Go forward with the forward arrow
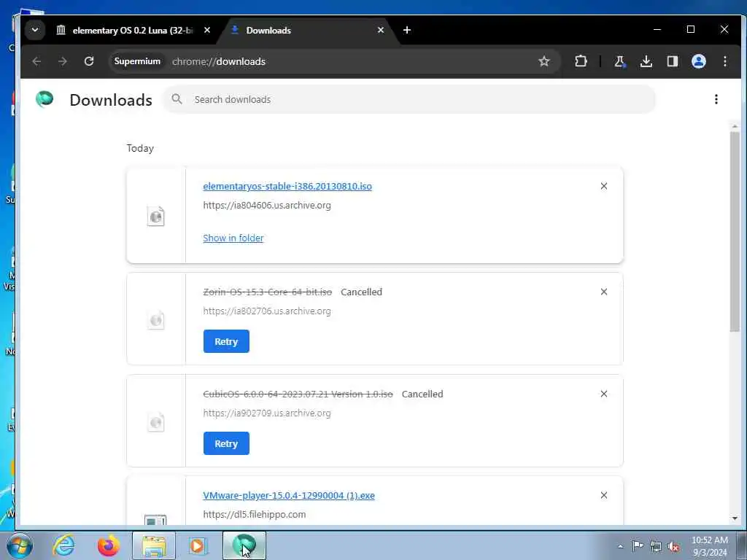Viewport: 747px width, 560px height. pos(63,61)
